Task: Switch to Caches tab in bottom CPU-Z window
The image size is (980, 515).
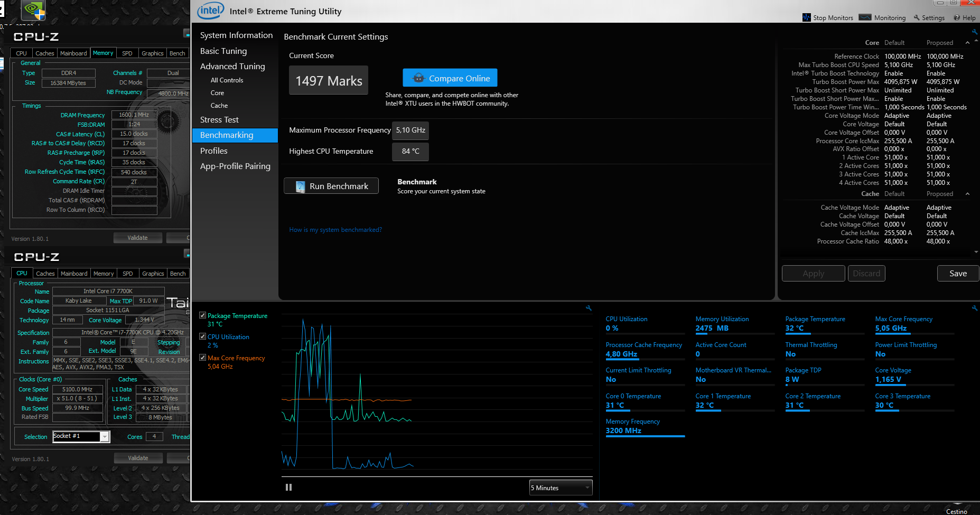Action: coord(45,274)
